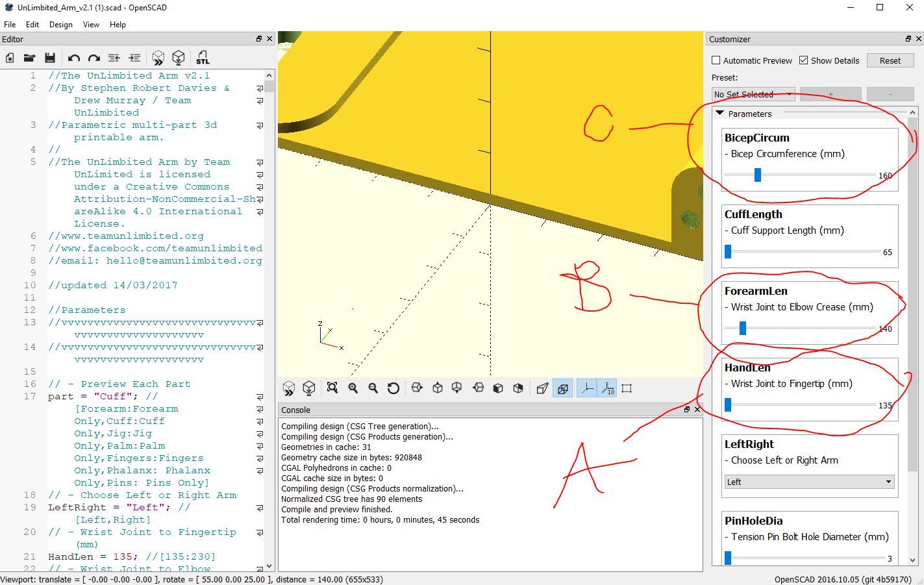This screenshot has width=924, height=585.
Task: Open the File menu
Action: 10,25
